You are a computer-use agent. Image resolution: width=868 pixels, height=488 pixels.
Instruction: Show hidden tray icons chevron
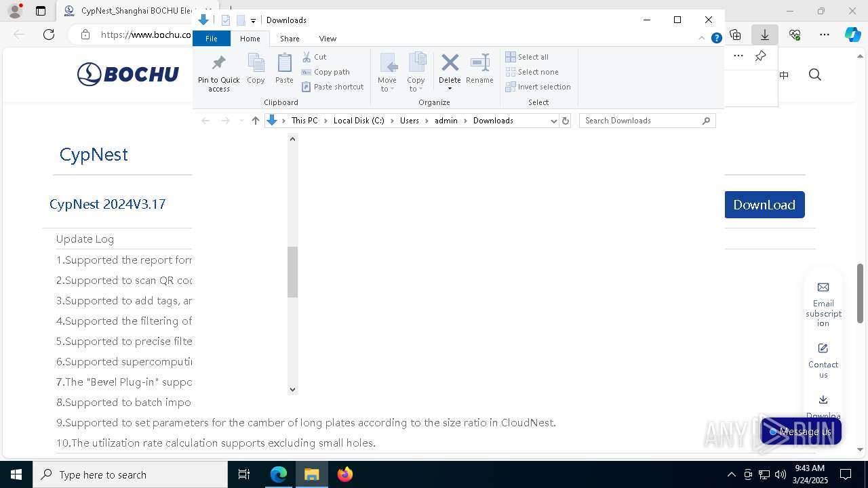pyautogui.click(x=731, y=474)
